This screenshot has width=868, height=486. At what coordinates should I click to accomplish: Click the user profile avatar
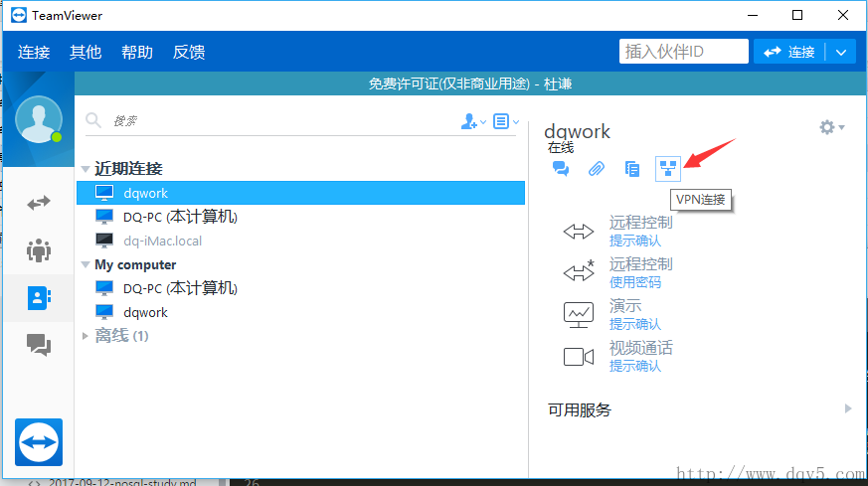click(39, 119)
